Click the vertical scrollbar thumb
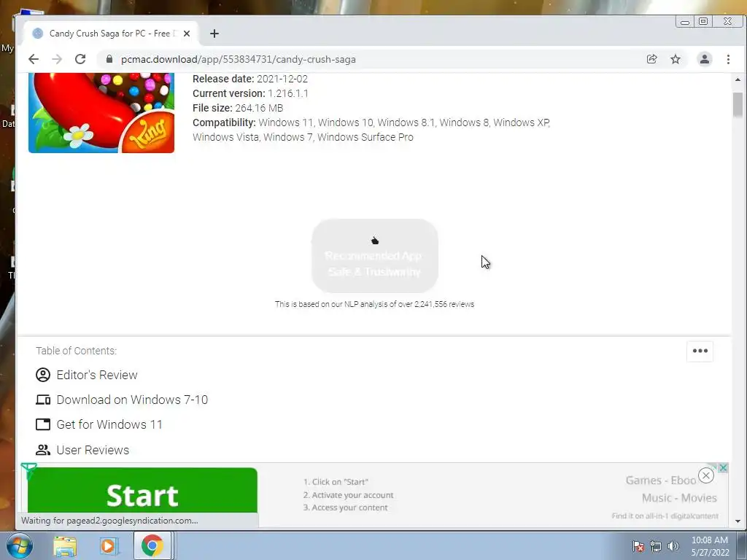 coord(738,105)
